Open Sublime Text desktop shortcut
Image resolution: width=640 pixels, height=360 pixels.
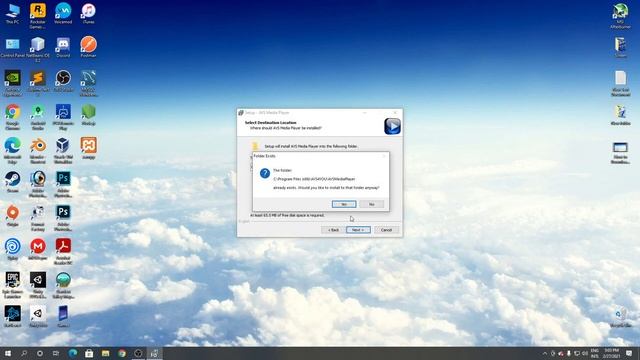click(38, 83)
